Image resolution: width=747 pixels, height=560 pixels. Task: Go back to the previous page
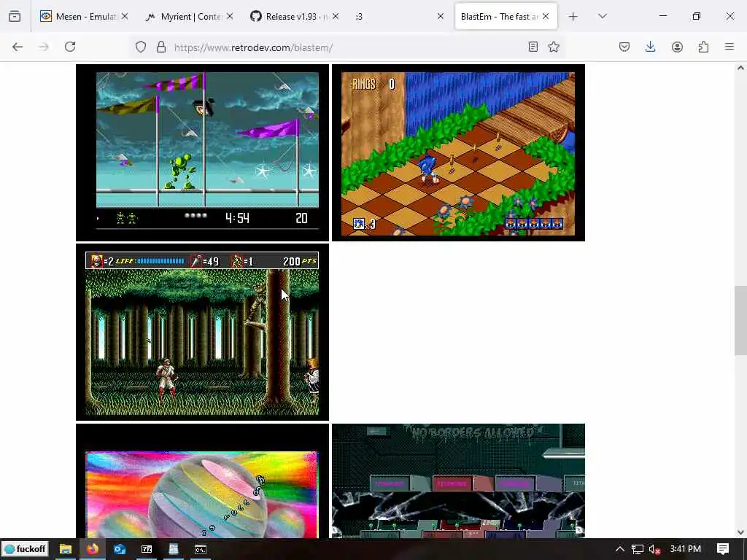coord(18,47)
